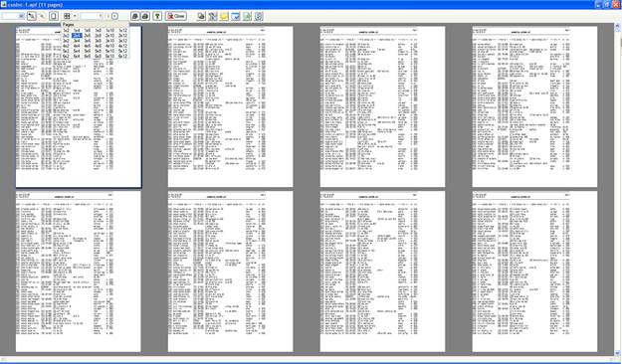Go to next page arrow button
The width and height of the screenshot is (622, 364).
click(114, 16)
